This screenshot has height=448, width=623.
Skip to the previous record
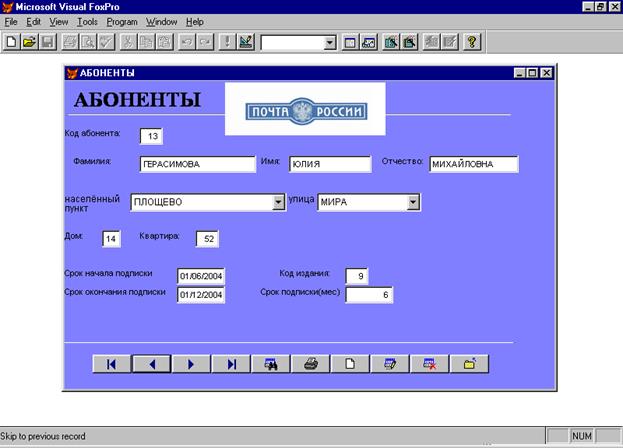coord(152,364)
